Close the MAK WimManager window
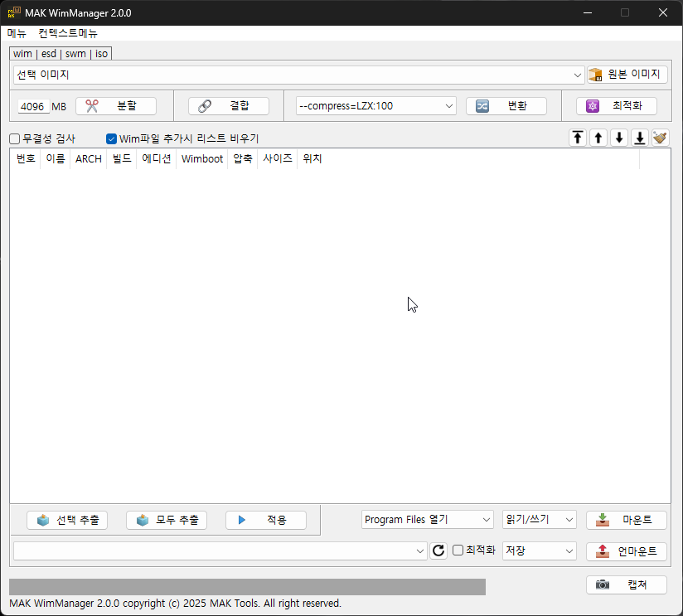 click(x=663, y=12)
